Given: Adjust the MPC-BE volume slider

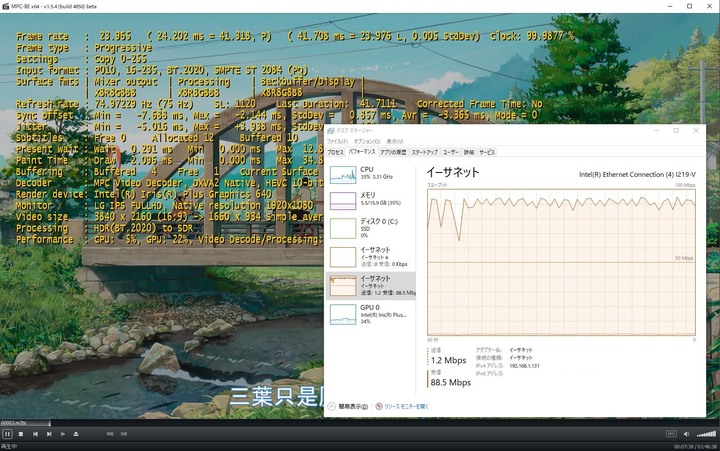Looking at the screenshot, I should 706,434.
